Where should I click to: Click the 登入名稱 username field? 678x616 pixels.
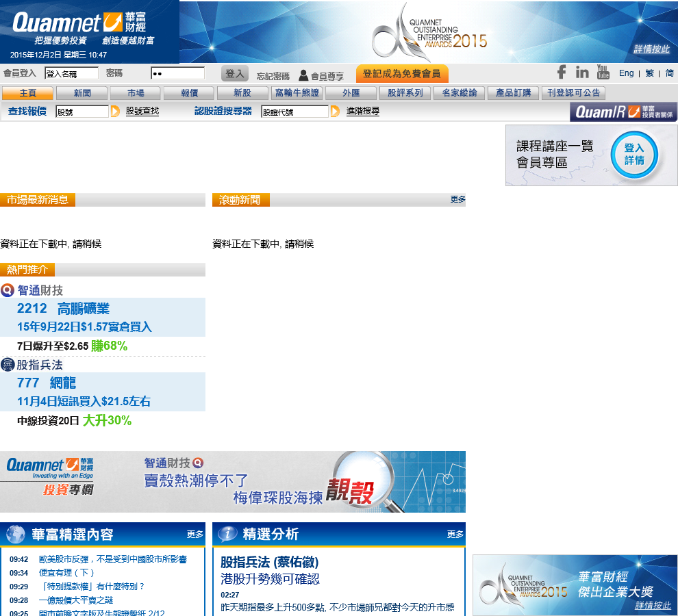(x=71, y=73)
